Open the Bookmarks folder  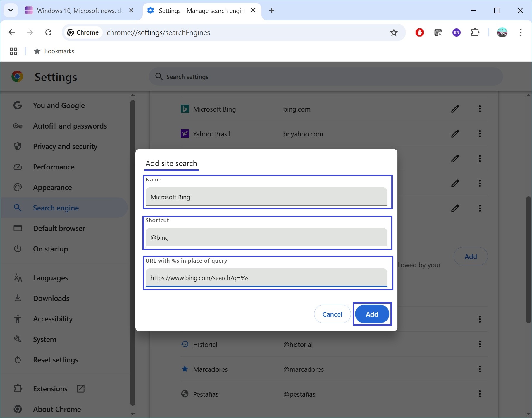point(54,51)
